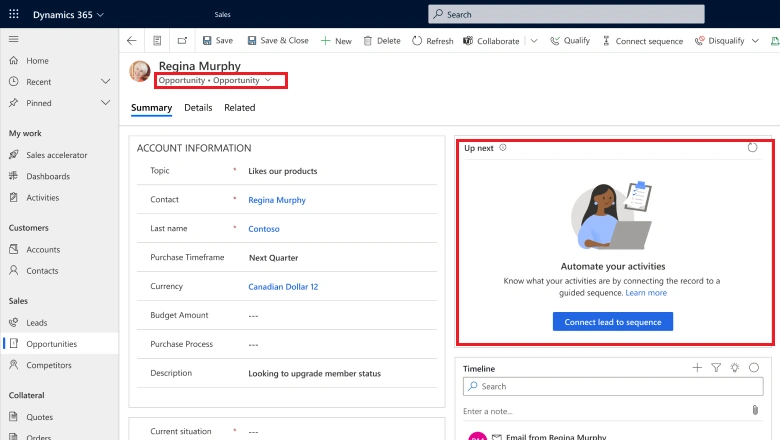This screenshot has width=780, height=440.
Task: Click Connect lead to sequence button
Action: 613,322
